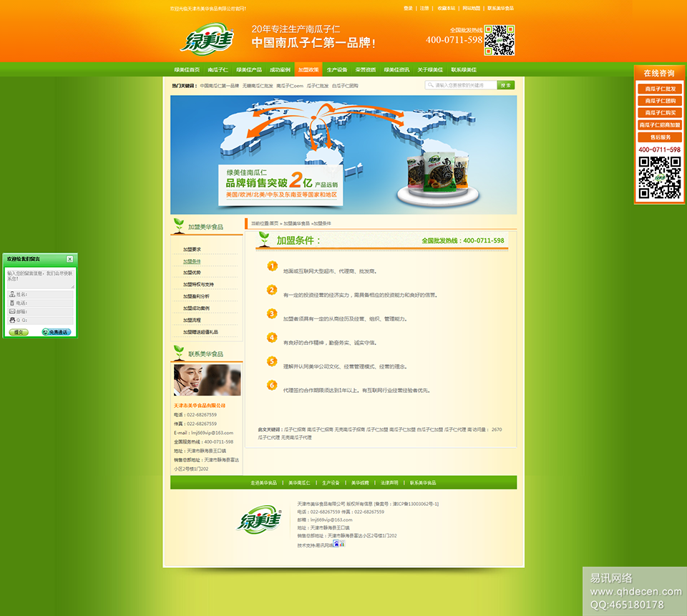Image resolution: width=687 pixels, height=616 pixels.
Task: Open the 成功案例 nav tab
Action: click(280, 69)
